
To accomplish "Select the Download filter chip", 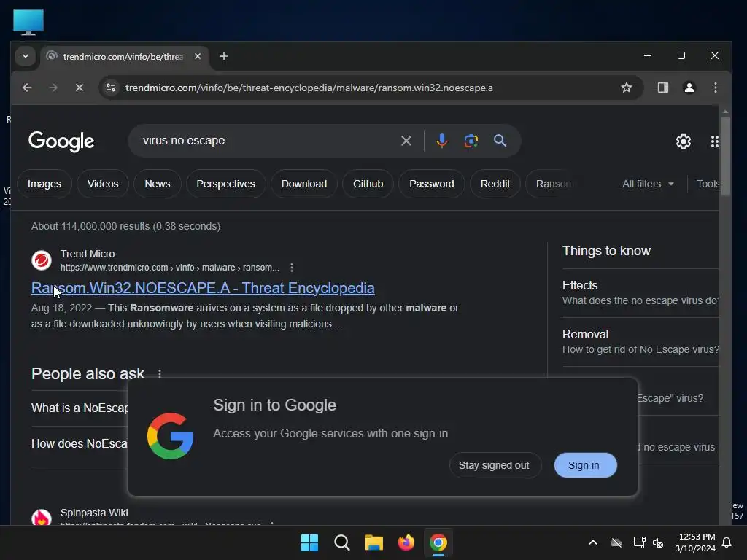I will click(x=304, y=184).
